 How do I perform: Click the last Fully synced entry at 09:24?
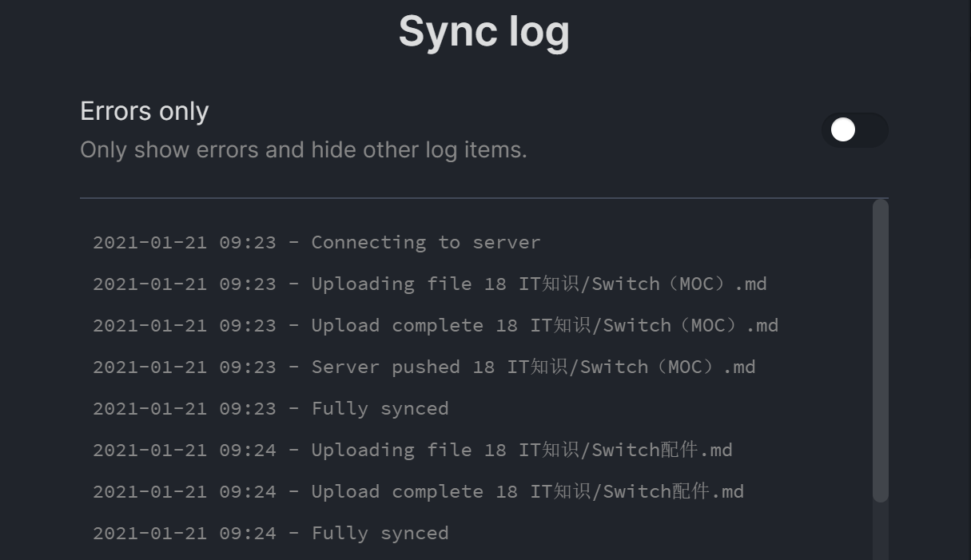(271, 533)
